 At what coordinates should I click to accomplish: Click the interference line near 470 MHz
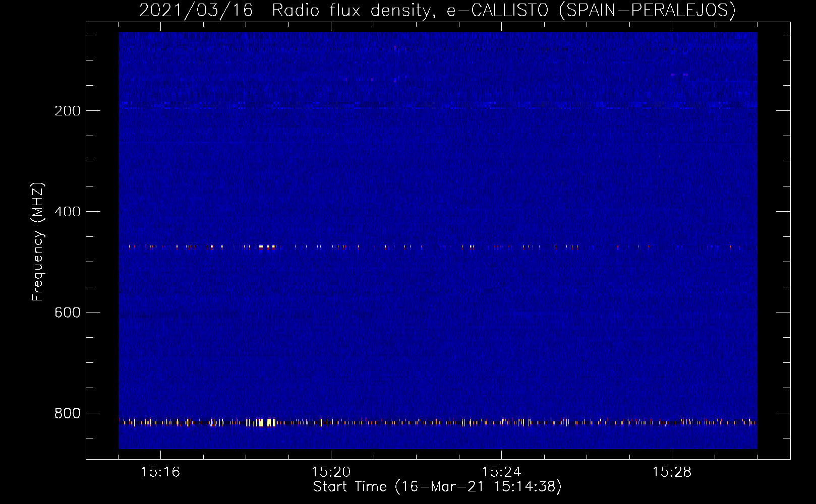(x=438, y=247)
